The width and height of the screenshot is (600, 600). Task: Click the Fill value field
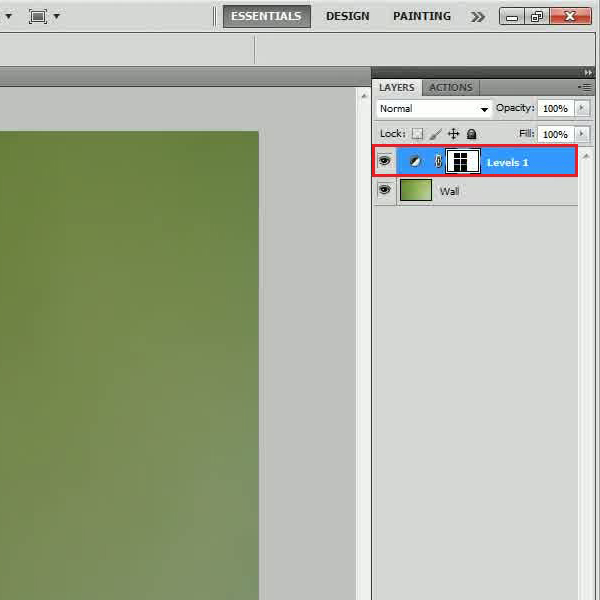(x=555, y=134)
